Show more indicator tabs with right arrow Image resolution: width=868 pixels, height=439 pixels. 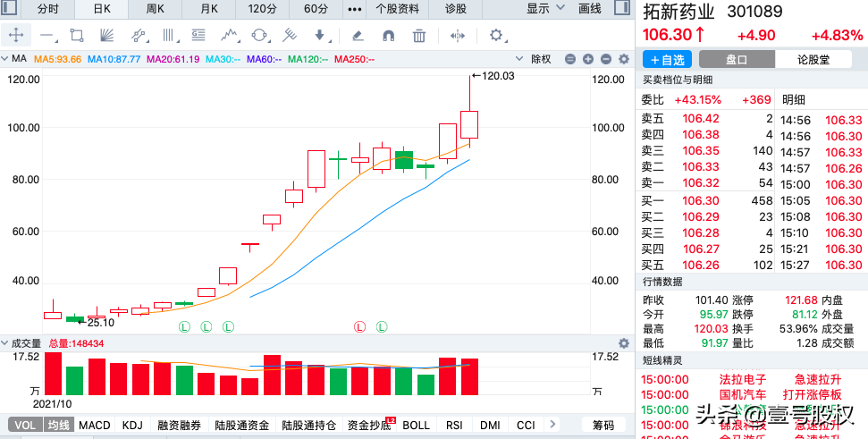(552, 425)
